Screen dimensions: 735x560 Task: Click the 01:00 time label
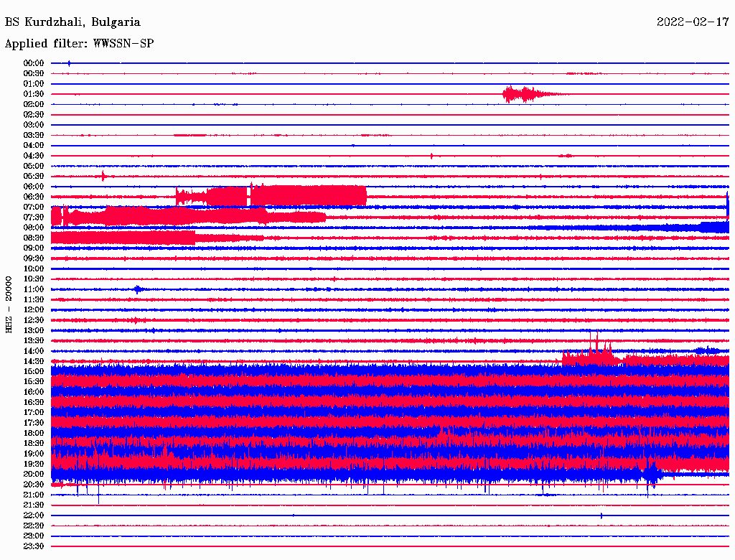[34, 84]
